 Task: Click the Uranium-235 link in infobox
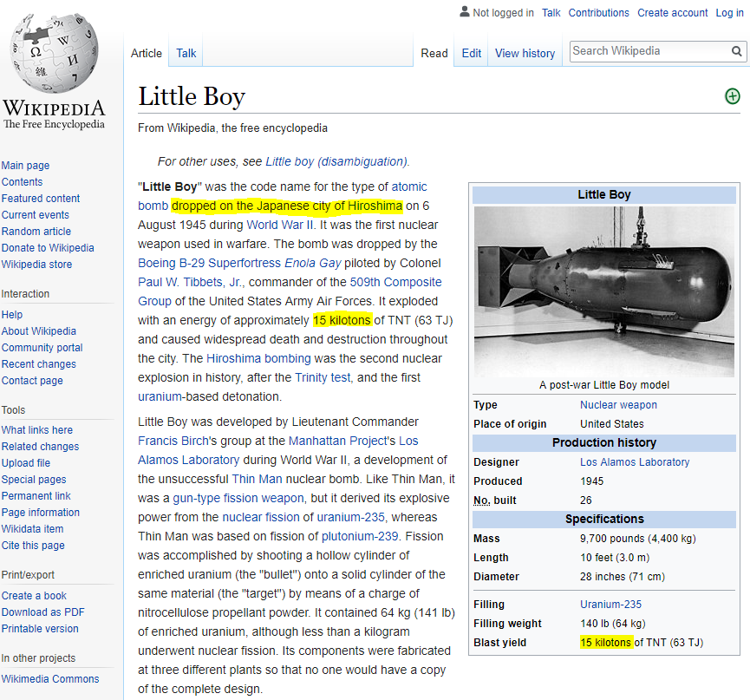610,605
